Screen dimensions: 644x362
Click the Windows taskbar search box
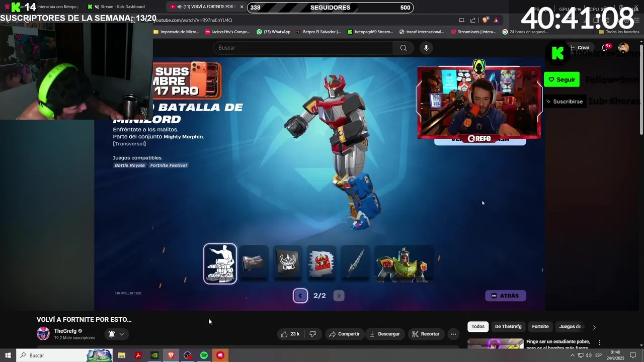(x=64, y=355)
